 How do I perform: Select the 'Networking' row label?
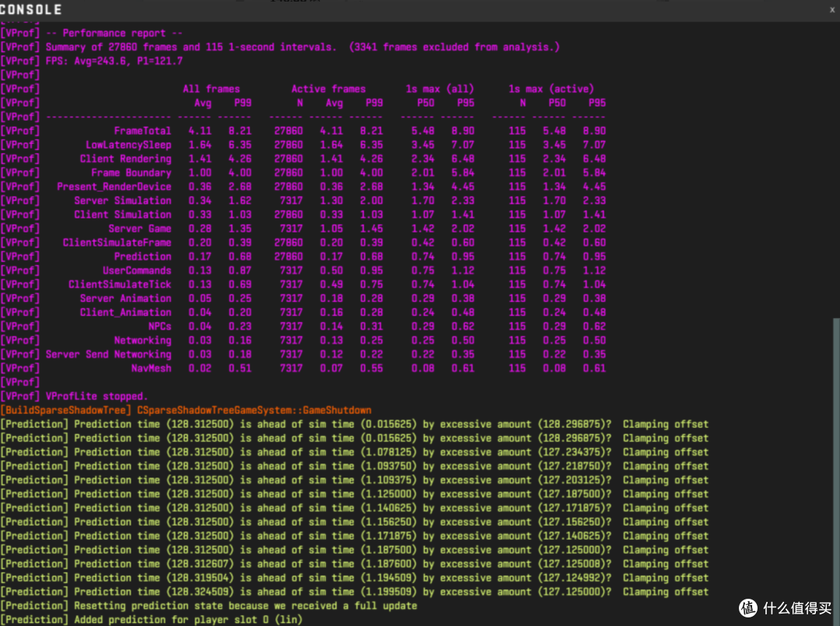pos(142,340)
